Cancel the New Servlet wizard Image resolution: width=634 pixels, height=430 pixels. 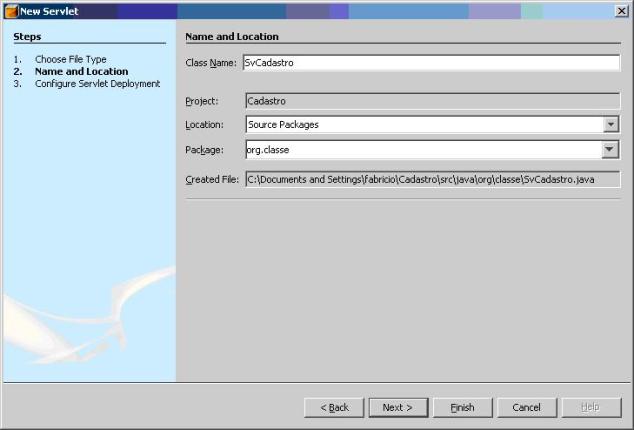(526, 407)
